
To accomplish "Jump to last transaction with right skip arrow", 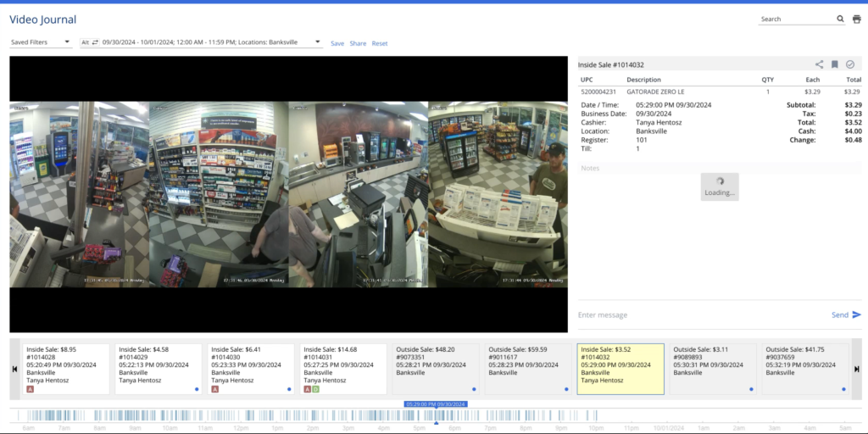I will click(856, 369).
